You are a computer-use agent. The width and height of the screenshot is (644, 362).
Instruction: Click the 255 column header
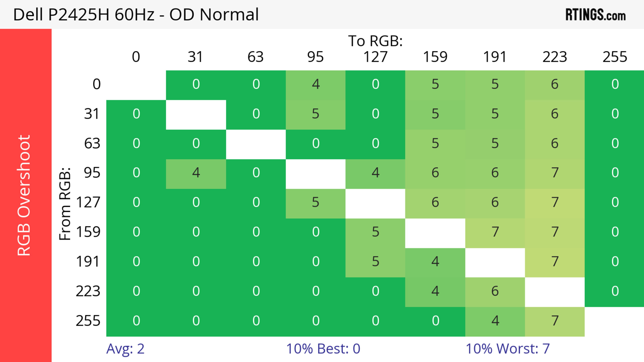pos(615,57)
